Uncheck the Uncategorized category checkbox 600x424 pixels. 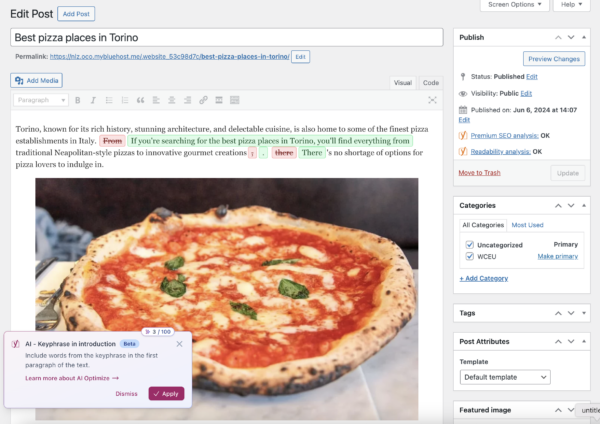pos(470,243)
